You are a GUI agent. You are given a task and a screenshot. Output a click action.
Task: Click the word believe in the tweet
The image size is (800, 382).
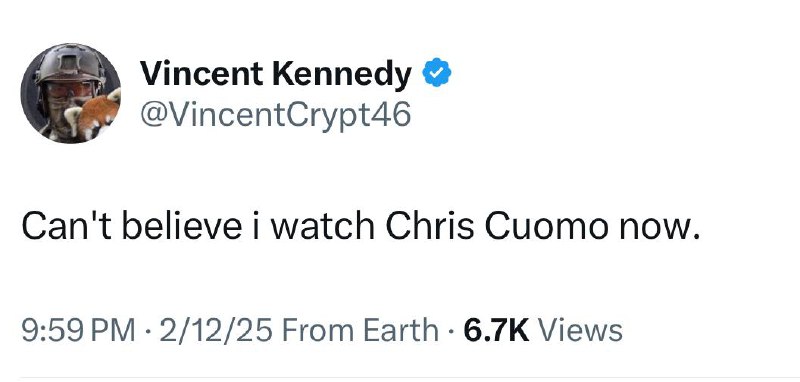click(182, 227)
